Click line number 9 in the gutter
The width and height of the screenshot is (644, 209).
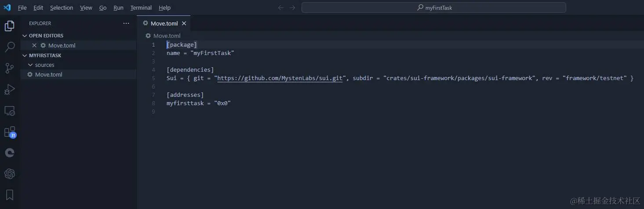pyautogui.click(x=153, y=111)
